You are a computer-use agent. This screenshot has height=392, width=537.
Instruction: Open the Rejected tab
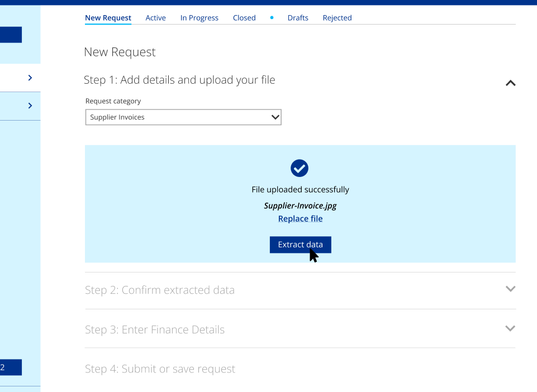pos(338,18)
